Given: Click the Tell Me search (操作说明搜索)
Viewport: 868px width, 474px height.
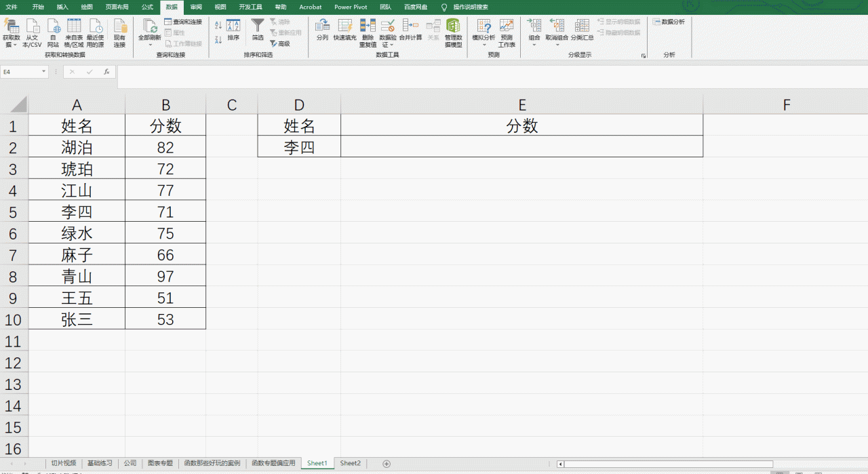Looking at the screenshot, I should (465, 7).
